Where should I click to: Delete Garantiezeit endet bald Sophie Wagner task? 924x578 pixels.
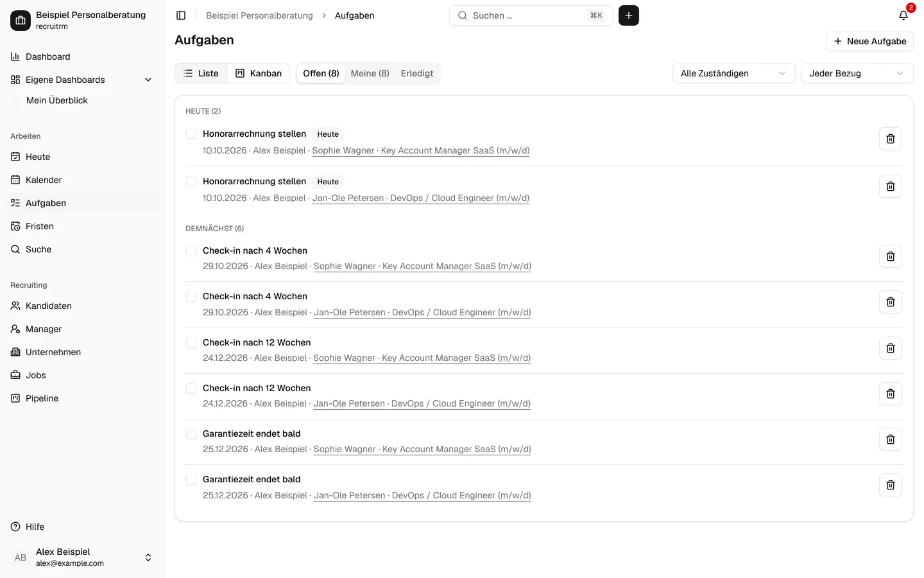[891, 439]
